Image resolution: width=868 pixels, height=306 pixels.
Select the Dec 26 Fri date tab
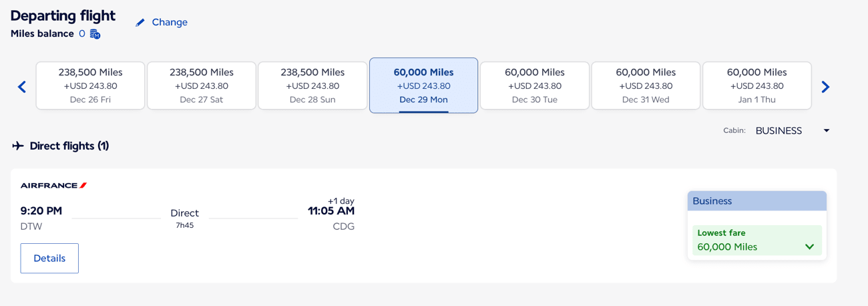click(x=90, y=86)
